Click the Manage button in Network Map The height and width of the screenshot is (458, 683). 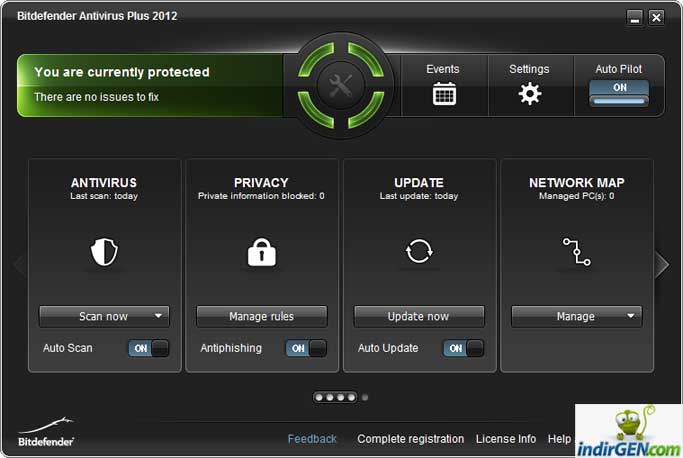pos(576,316)
